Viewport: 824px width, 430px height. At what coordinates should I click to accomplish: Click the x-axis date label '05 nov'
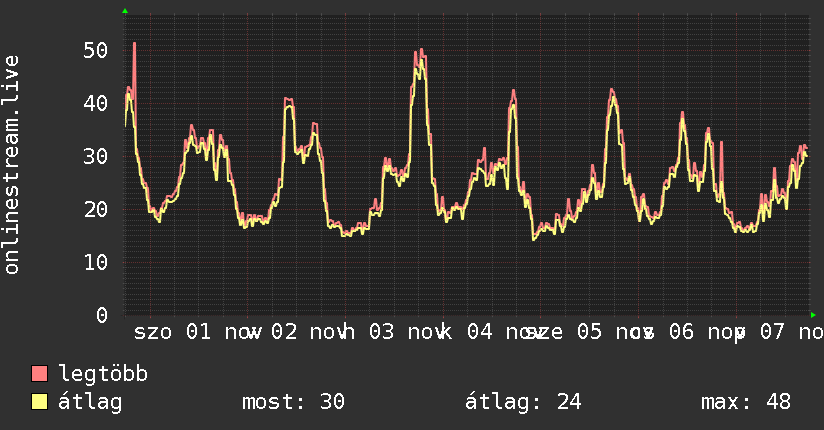(x=615, y=332)
